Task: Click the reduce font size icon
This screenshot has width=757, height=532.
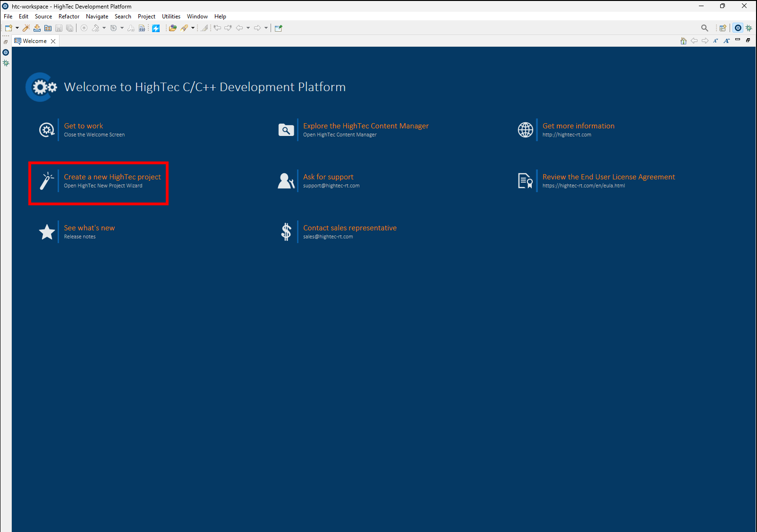Action: click(716, 41)
